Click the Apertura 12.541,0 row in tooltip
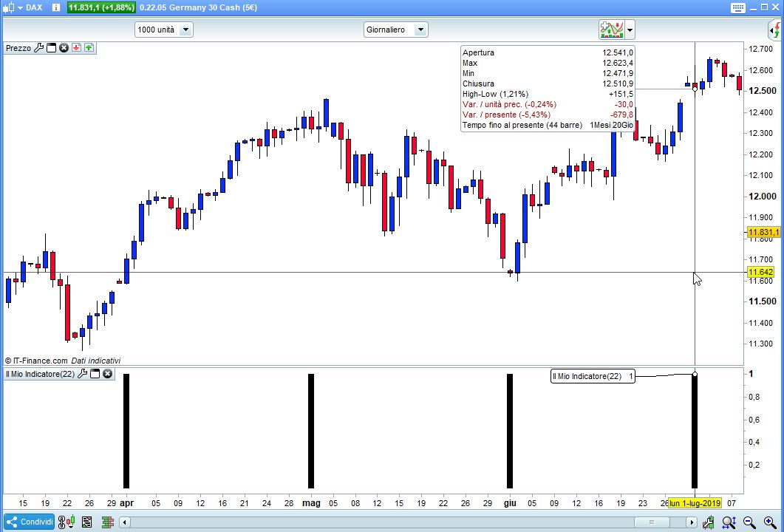 pyautogui.click(x=548, y=52)
